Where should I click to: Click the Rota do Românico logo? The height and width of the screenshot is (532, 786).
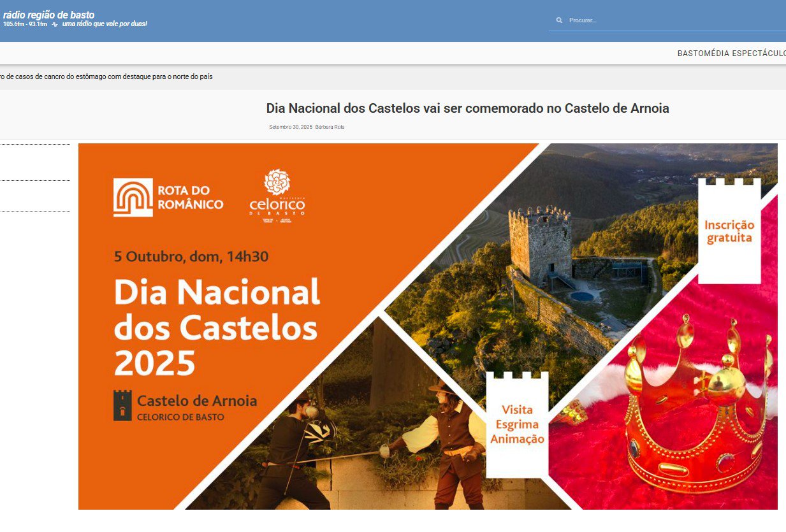[x=168, y=197]
